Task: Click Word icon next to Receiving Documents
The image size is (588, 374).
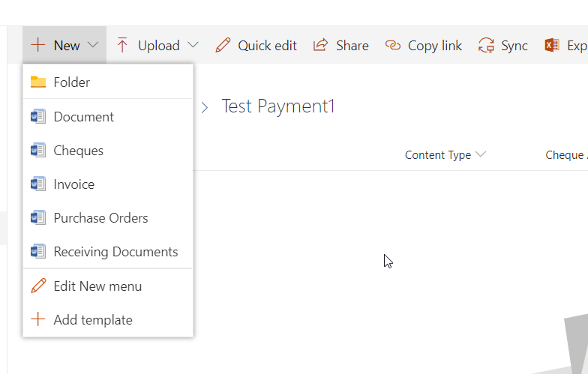Action: pyautogui.click(x=37, y=252)
